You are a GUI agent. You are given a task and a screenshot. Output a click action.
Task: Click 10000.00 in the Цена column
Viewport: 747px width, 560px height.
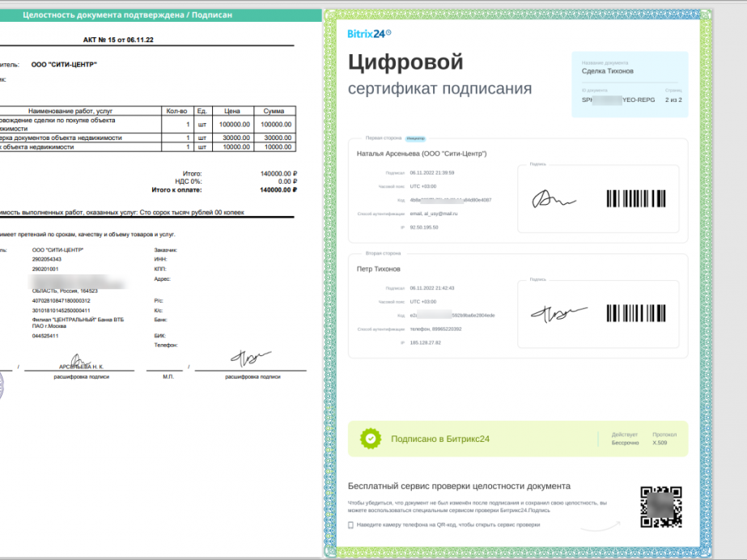[236, 147]
